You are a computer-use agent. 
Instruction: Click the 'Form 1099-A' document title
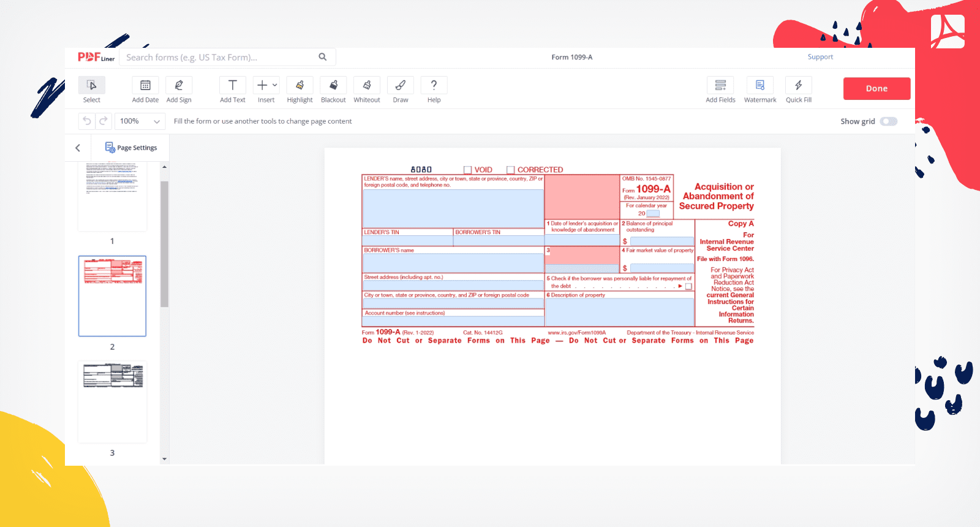click(571, 57)
